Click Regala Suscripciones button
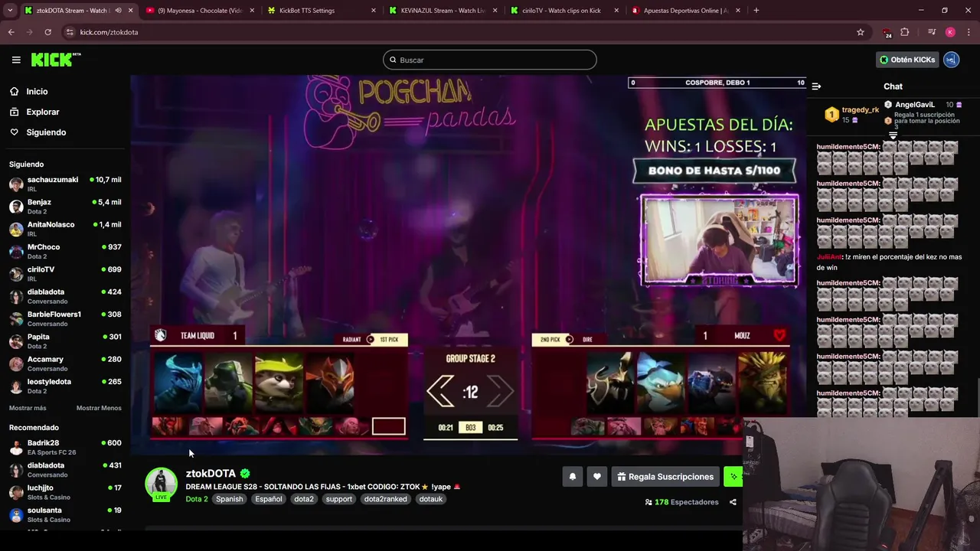 665,477
